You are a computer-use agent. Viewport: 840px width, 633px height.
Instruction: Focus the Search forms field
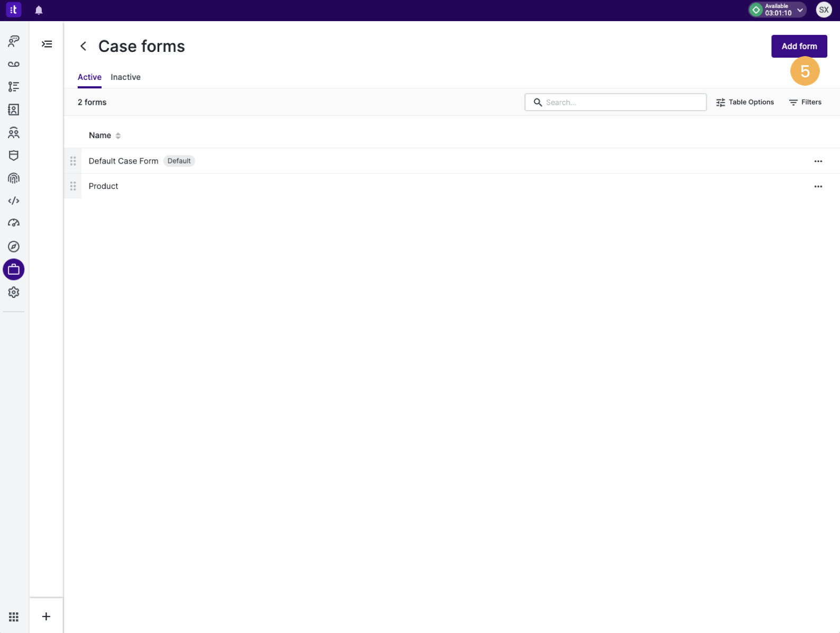click(615, 102)
